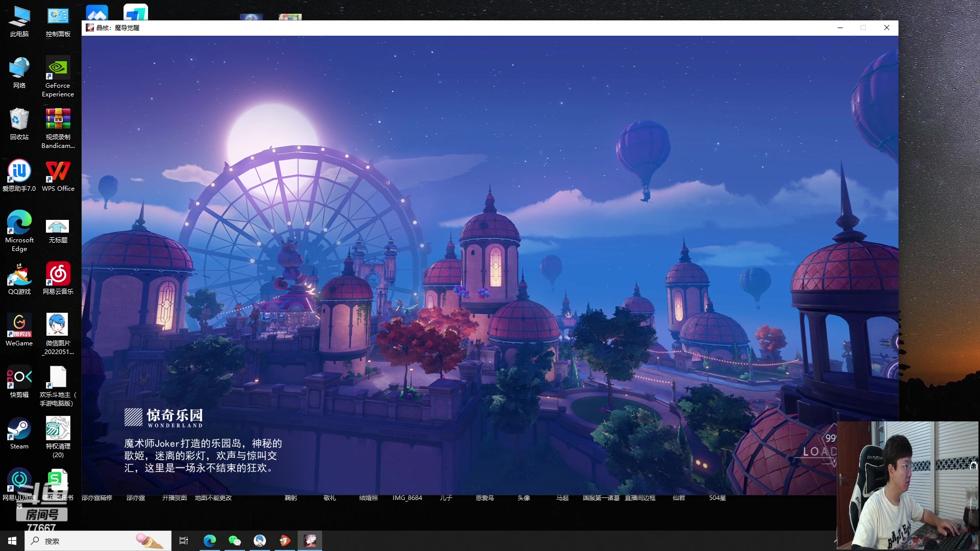Select the 直播间边框 desktop label
The height and width of the screenshot is (551, 980).
(x=640, y=498)
